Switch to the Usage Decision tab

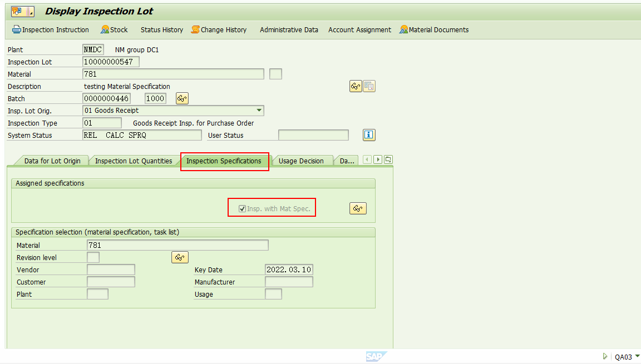302,161
